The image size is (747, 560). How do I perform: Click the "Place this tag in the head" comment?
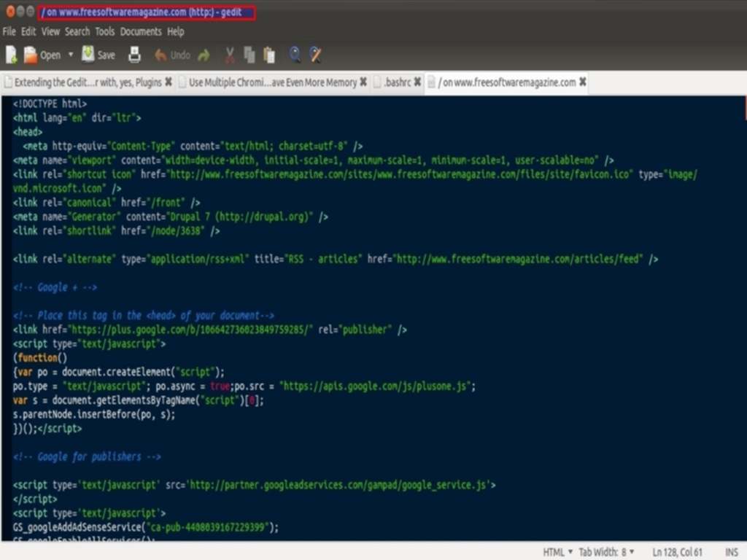click(x=144, y=316)
